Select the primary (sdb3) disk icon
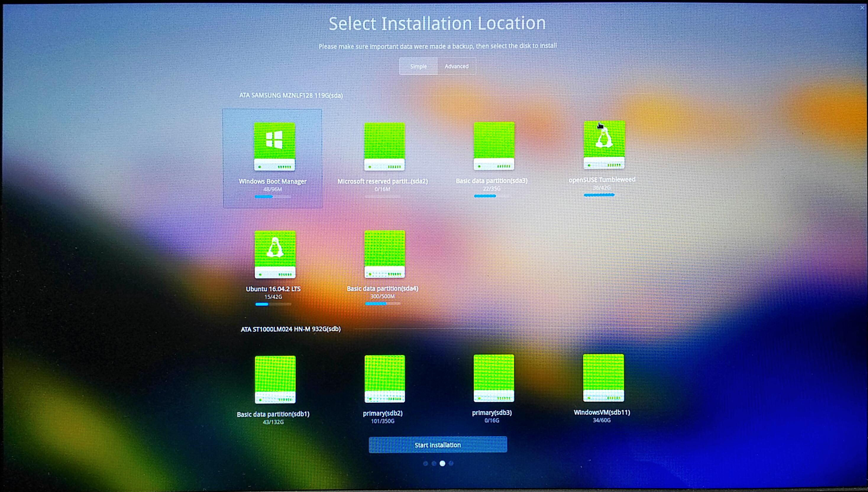The height and width of the screenshot is (492, 868). tap(494, 378)
